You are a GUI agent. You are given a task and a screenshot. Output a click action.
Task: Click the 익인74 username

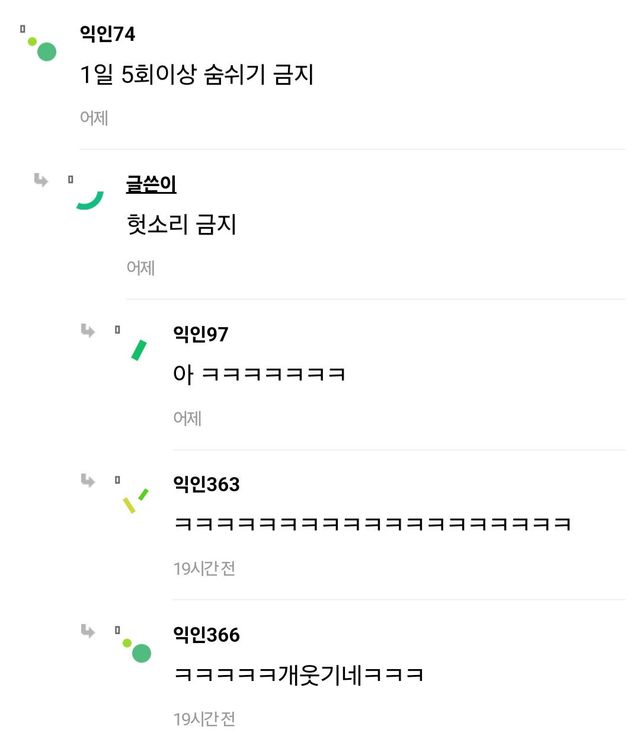tap(107, 34)
